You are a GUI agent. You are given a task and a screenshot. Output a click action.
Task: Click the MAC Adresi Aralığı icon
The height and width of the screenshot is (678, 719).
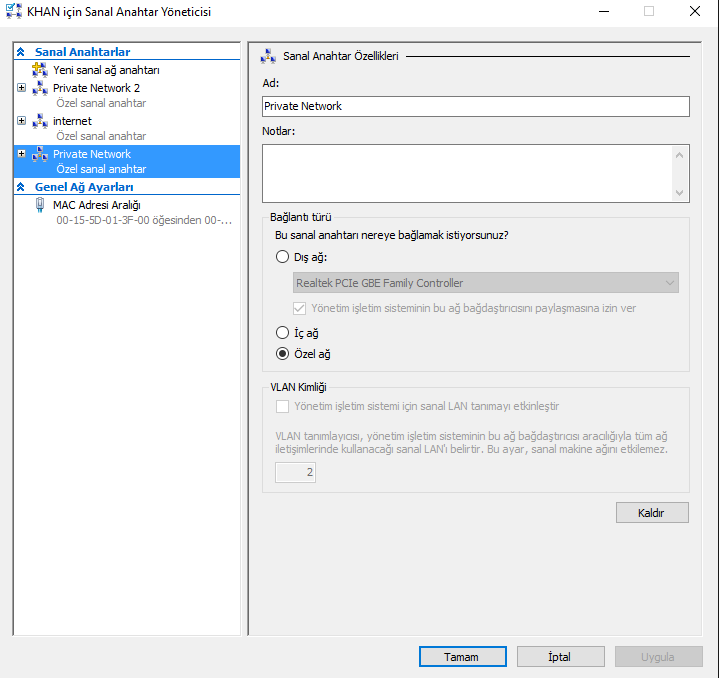pos(40,205)
